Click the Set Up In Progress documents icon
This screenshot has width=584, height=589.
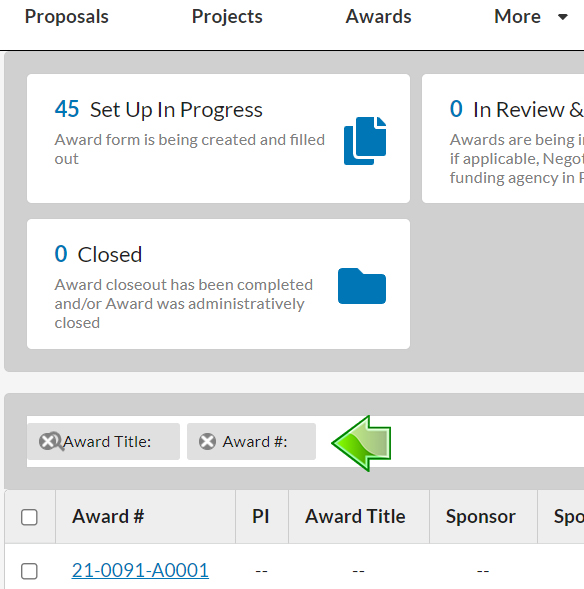[365, 141]
